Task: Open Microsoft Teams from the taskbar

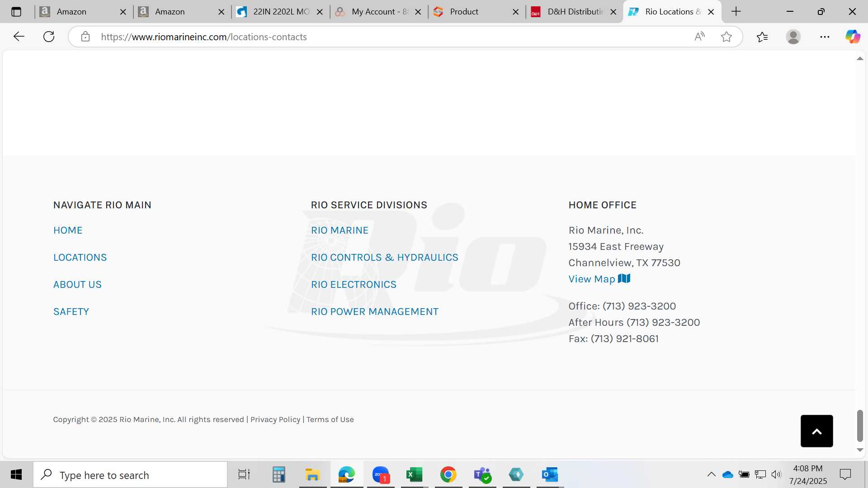Action: (482, 474)
